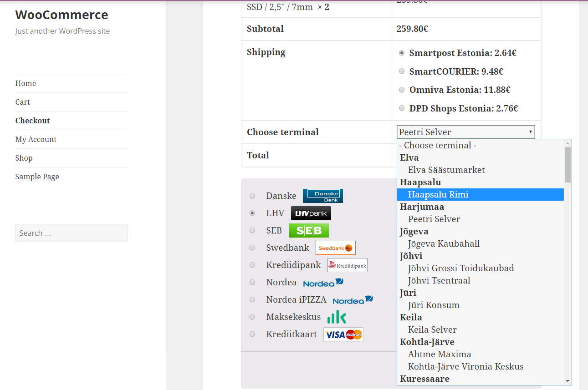Open My Account in the sidebar menu

(36, 139)
